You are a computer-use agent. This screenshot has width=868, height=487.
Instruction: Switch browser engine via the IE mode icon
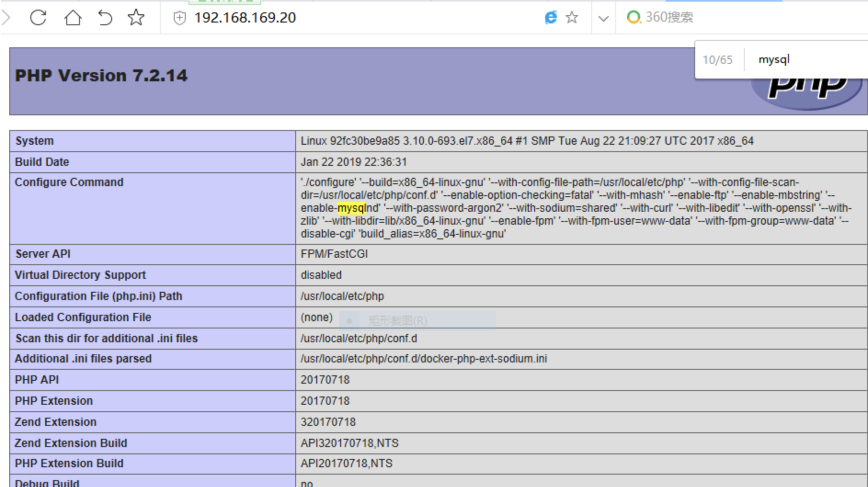click(551, 17)
